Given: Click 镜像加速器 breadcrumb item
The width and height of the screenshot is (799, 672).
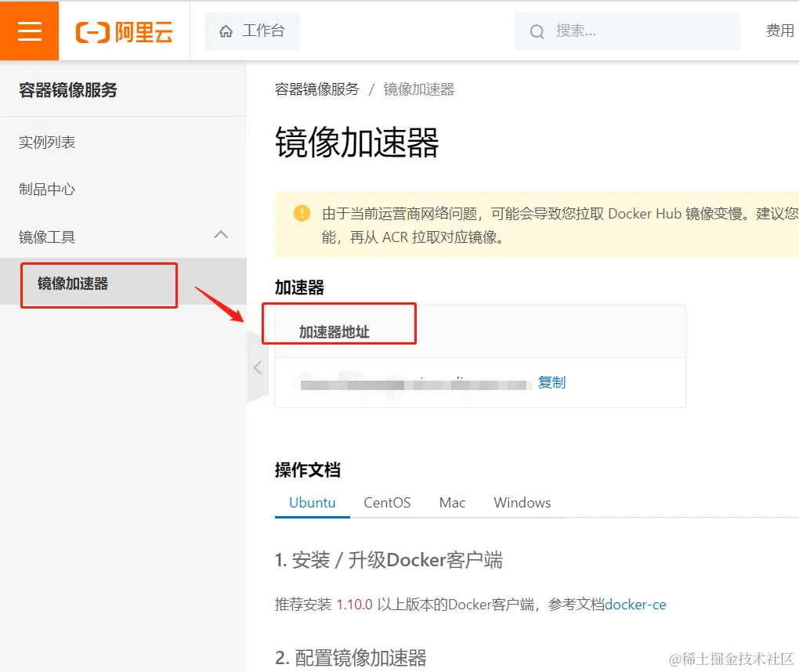Looking at the screenshot, I should pos(419,89).
